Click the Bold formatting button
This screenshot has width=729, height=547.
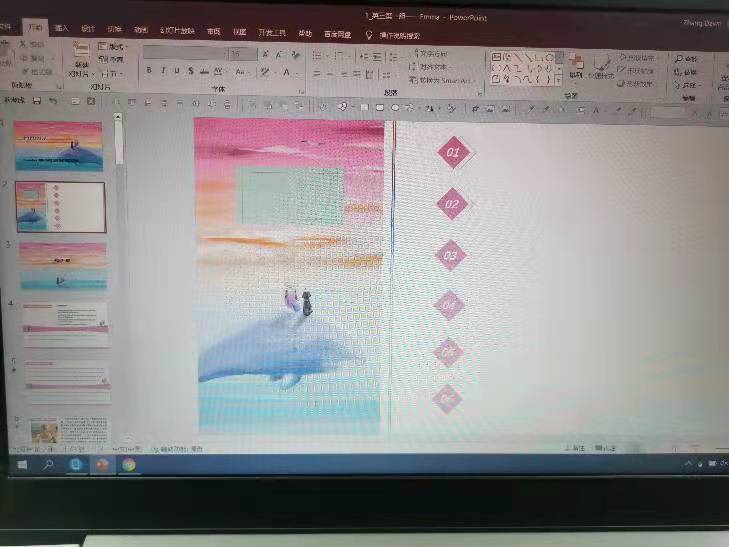[149, 70]
